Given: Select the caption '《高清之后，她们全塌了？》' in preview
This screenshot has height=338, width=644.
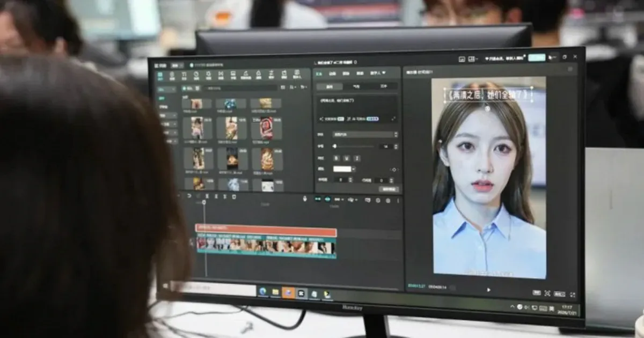Looking at the screenshot, I should coord(488,95).
